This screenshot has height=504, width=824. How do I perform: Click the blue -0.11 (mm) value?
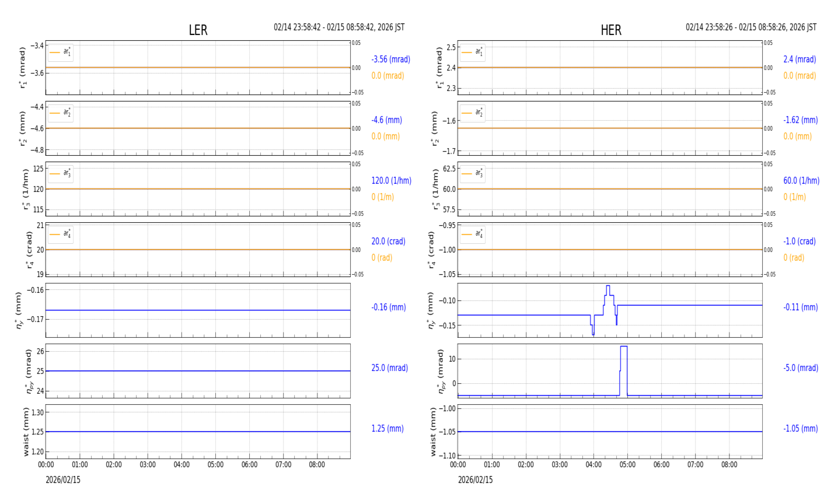pos(801,307)
